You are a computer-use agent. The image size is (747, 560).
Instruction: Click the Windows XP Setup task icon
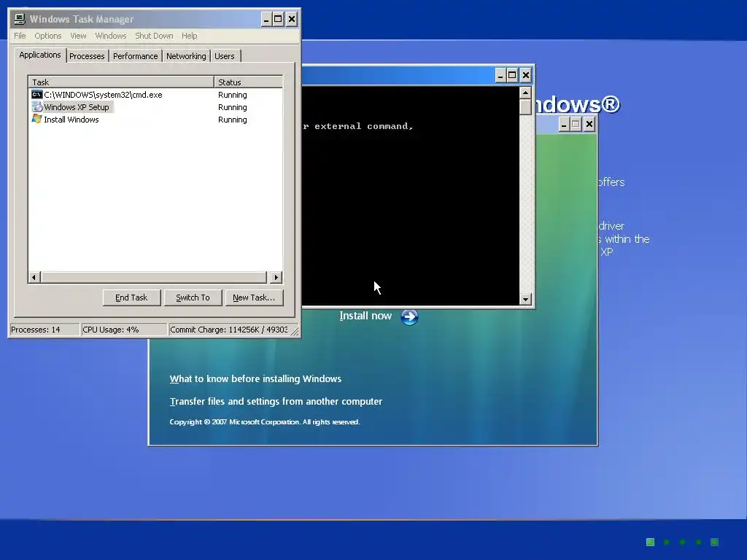(x=36, y=106)
